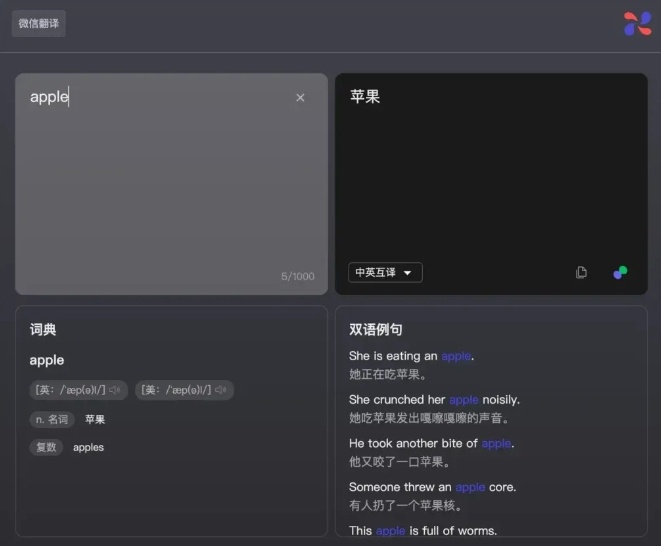Click the plural form apples
Screen dimensions: 661x546
[89, 447]
